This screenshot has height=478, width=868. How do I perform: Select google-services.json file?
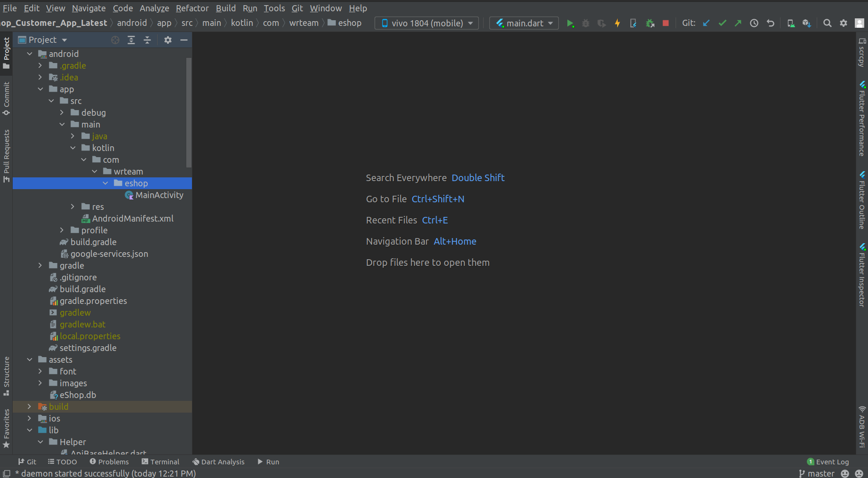click(104, 254)
